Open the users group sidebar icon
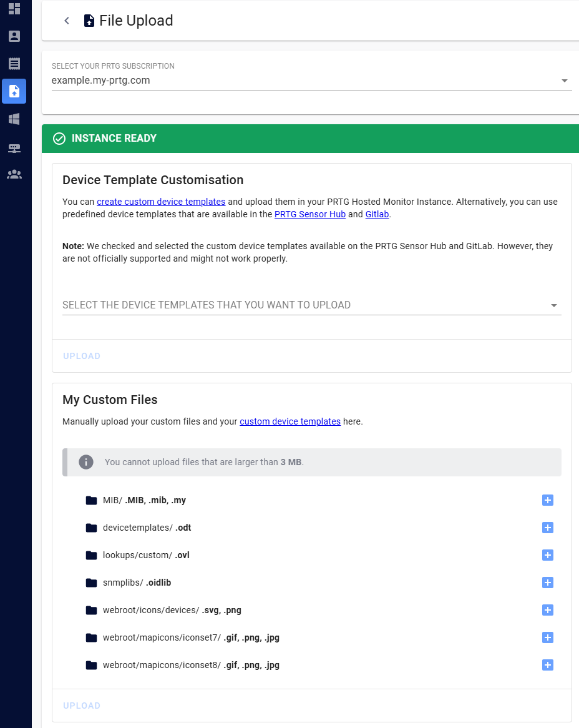The height and width of the screenshot is (728, 579). pyautogui.click(x=14, y=174)
